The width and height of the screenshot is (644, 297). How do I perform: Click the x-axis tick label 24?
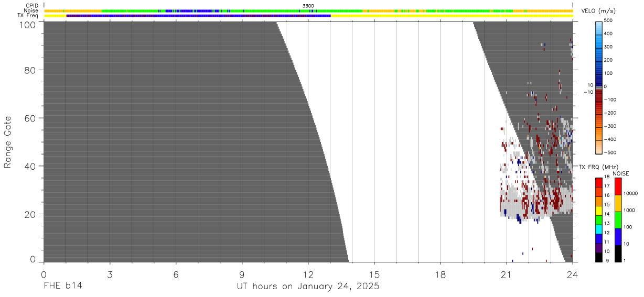tap(573, 274)
